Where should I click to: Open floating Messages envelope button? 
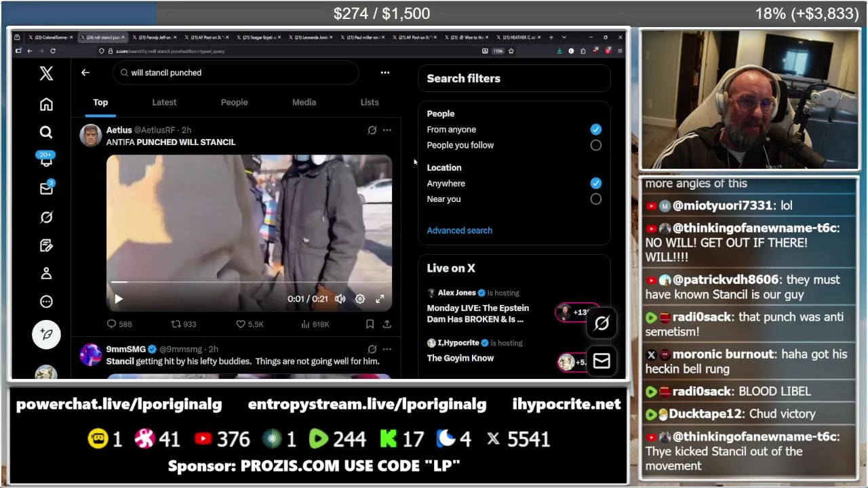pos(601,361)
